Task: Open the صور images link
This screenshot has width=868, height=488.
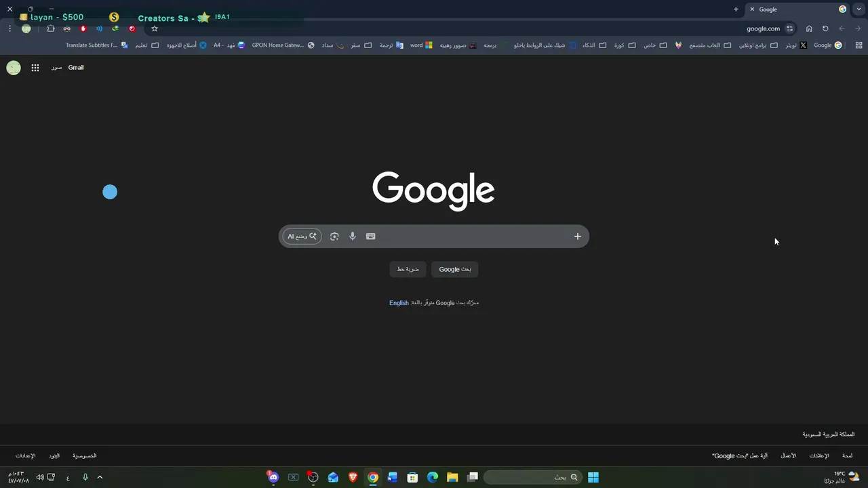Action: pyautogui.click(x=56, y=68)
